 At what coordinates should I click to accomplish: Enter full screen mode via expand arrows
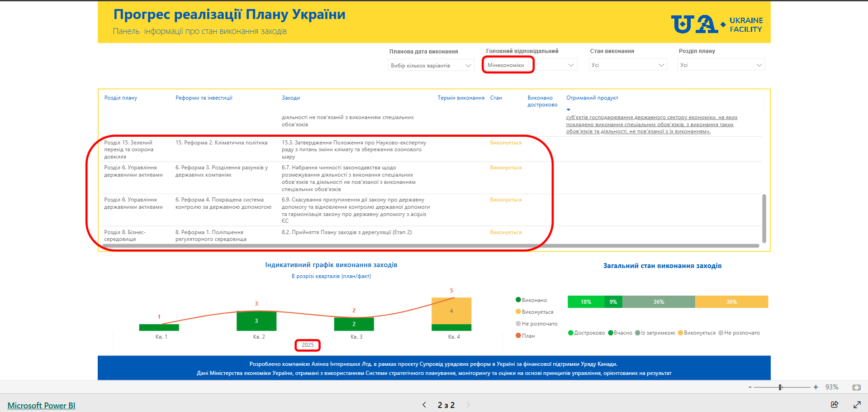pyautogui.click(x=857, y=404)
